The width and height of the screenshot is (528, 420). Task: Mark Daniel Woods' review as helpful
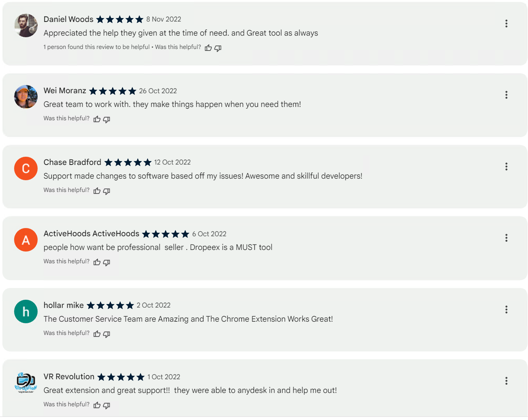[x=208, y=48]
